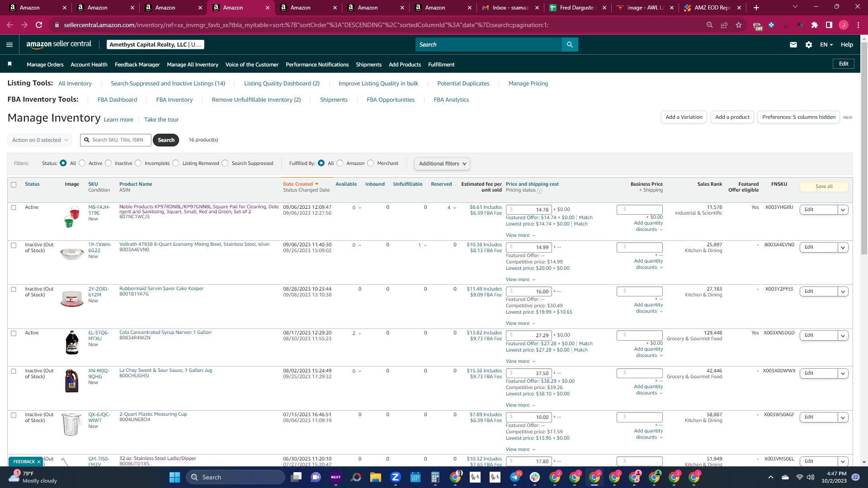Open File Explorer from the taskbar
The height and width of the screenshot is (488, 868).
tap(375, 477)
